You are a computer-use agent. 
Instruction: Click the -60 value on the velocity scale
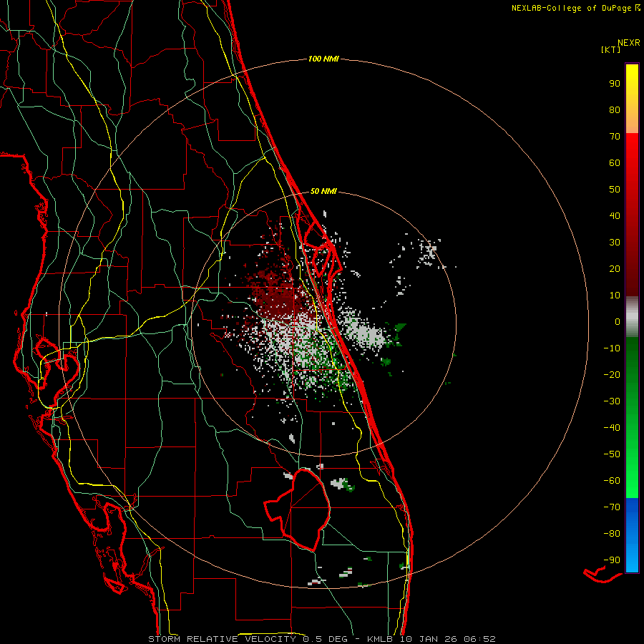tap(612, 481)
